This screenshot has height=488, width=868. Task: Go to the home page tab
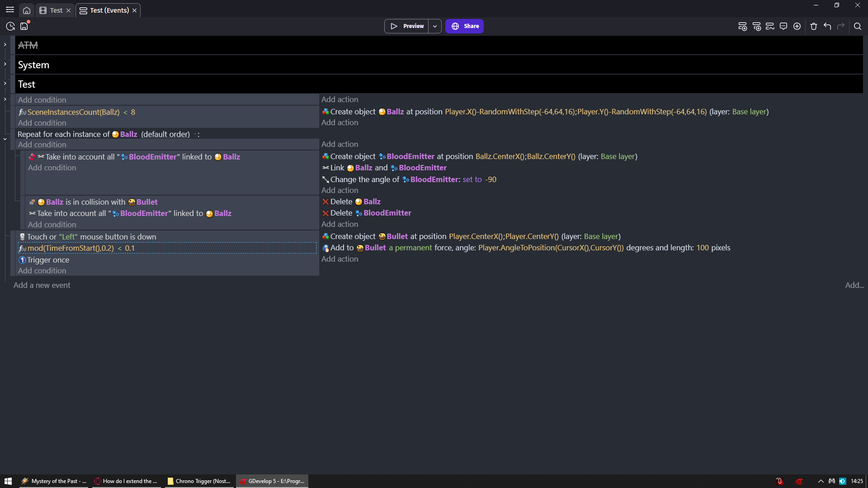pyautogui.click(x=27, y=10)
